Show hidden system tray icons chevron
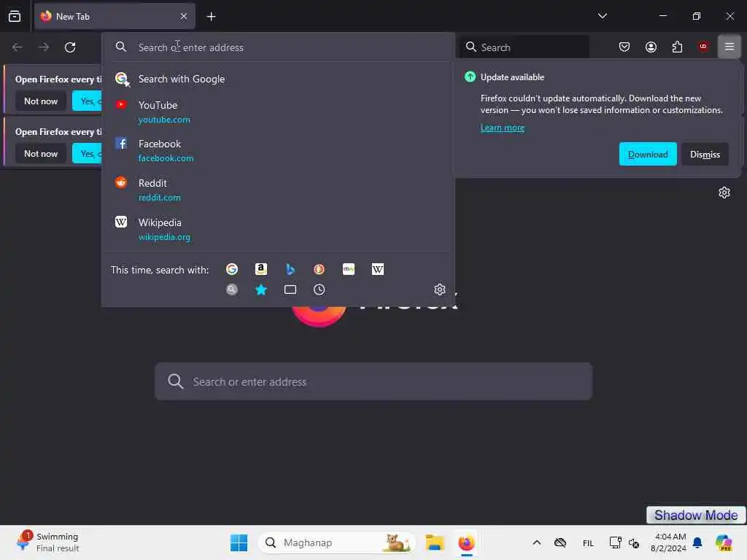747x560 pixels. coord(536,542)
